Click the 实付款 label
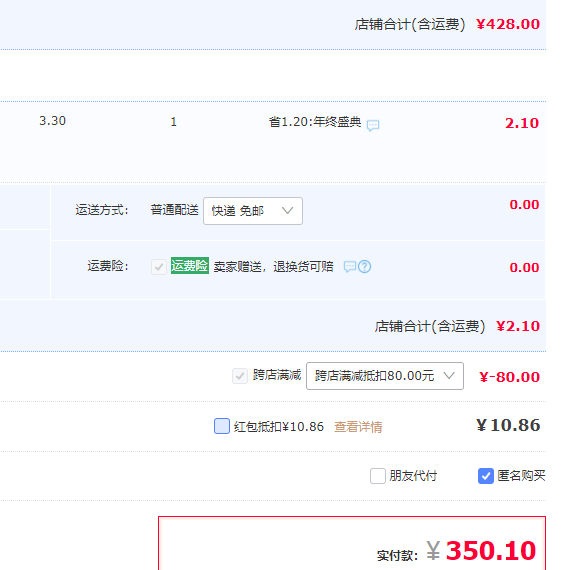Screen dimensions: 572x570 pos(397,555)
